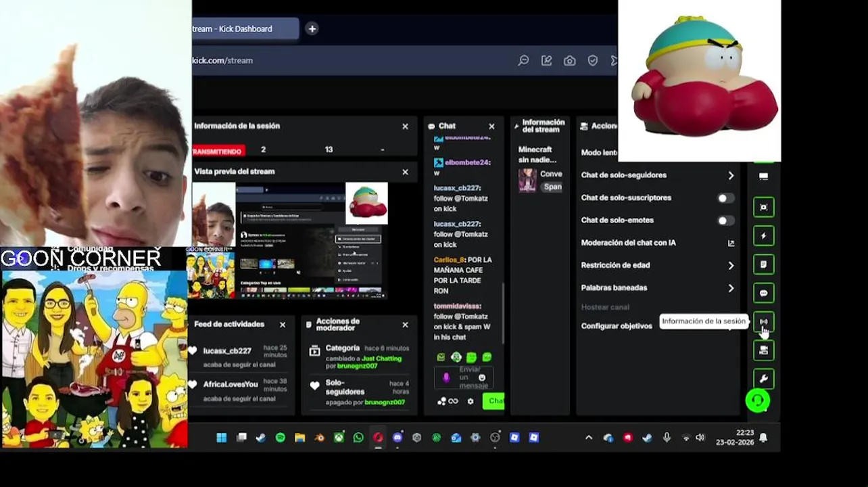The height and width of the screenshot is (487, 868).
Task: Click the chat panel scrollbar
Action: [x=502, y=315]
